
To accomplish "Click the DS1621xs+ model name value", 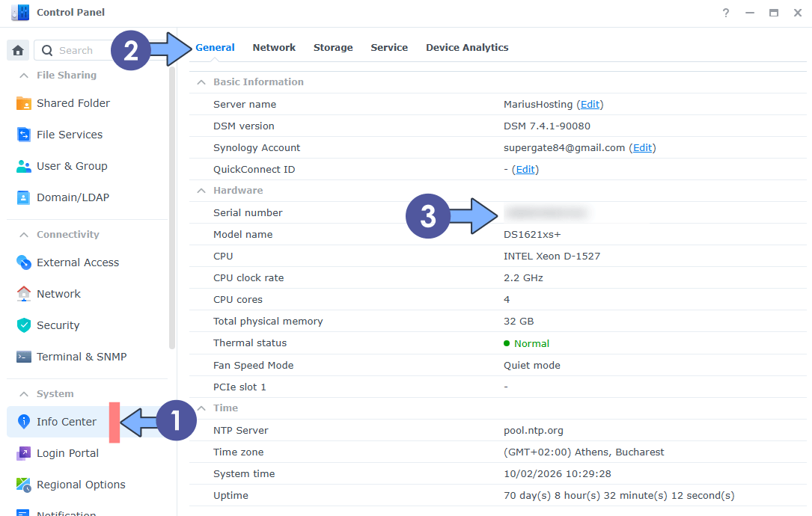I will point(532,235).
